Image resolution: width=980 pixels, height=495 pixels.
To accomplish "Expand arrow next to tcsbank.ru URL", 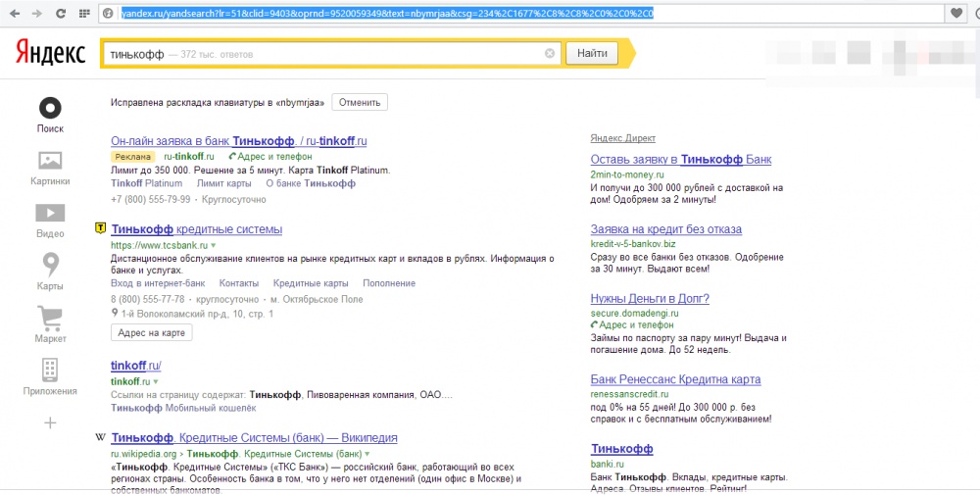I will [213, 246].
